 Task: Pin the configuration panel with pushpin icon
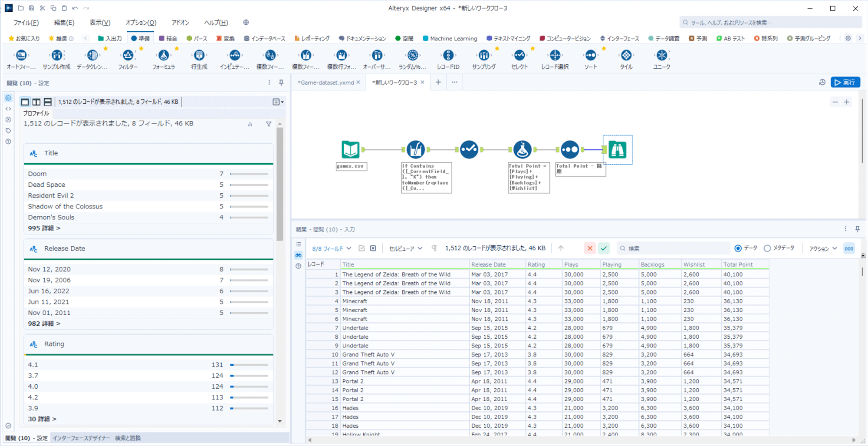(281, 83)
